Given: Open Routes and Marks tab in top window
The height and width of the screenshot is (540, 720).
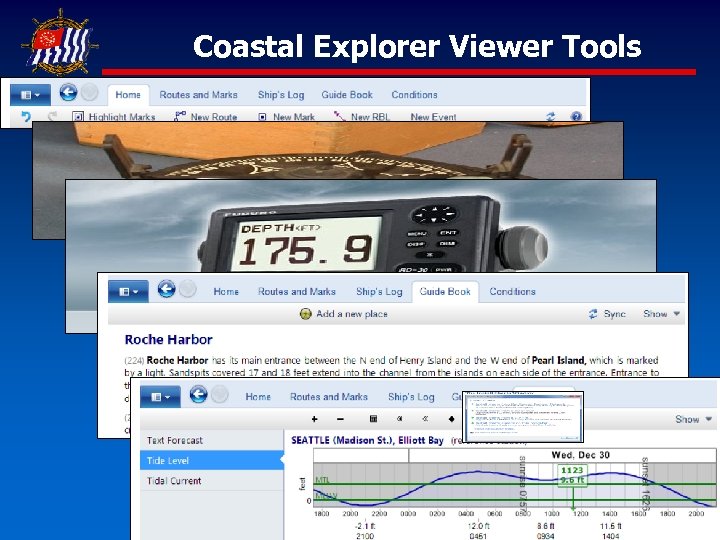Looking at the screenshot, I should [x=198, y=95].
